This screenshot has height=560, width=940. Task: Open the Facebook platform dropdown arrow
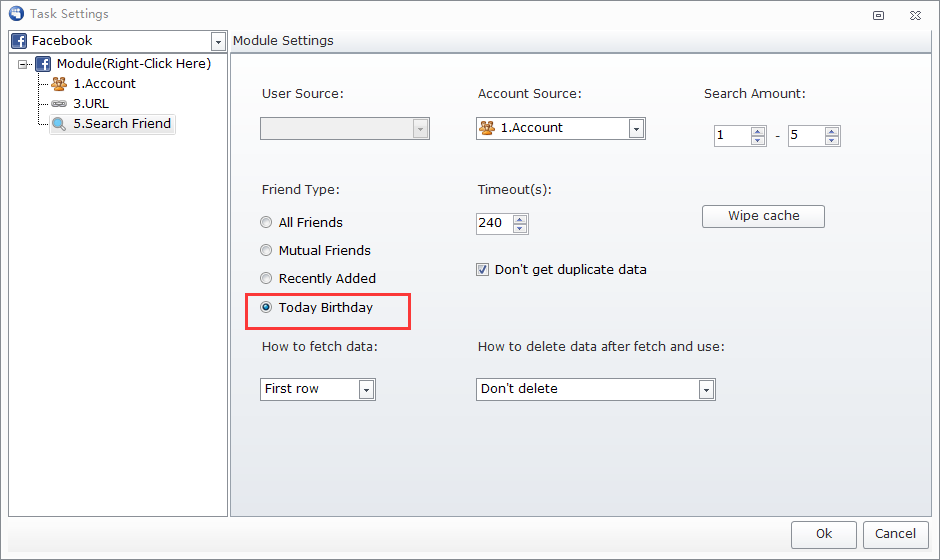tap(218, 41)
